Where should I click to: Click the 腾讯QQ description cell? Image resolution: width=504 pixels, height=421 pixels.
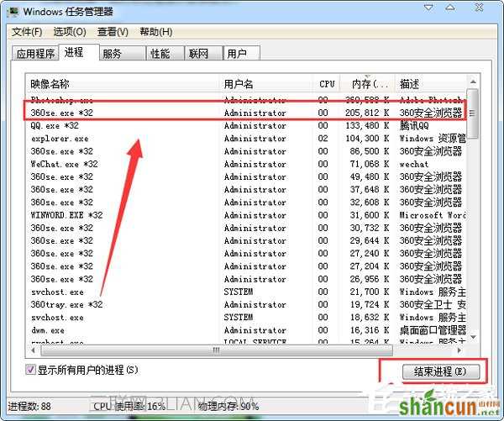[414, 126]
